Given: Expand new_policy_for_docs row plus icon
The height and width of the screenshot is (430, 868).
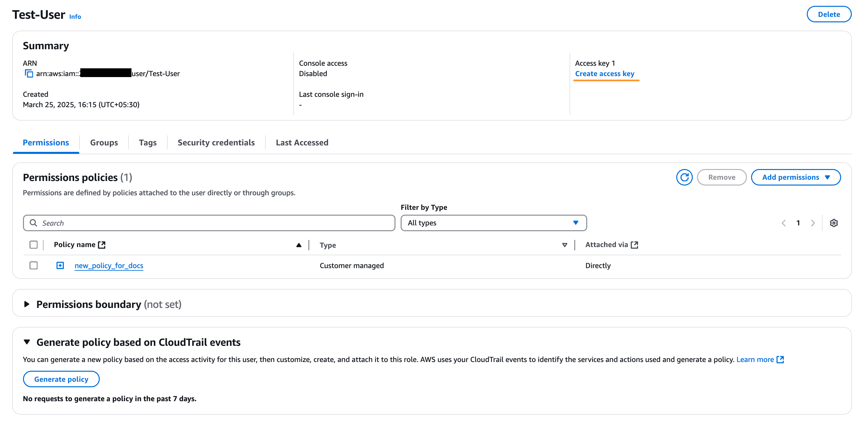Looking at the screenshot, I should point(60,266).
